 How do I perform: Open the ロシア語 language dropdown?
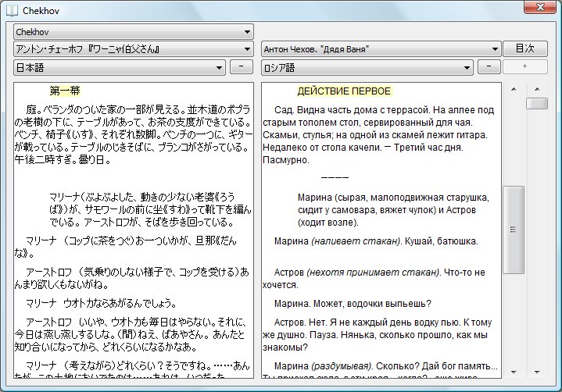point(367,68)
